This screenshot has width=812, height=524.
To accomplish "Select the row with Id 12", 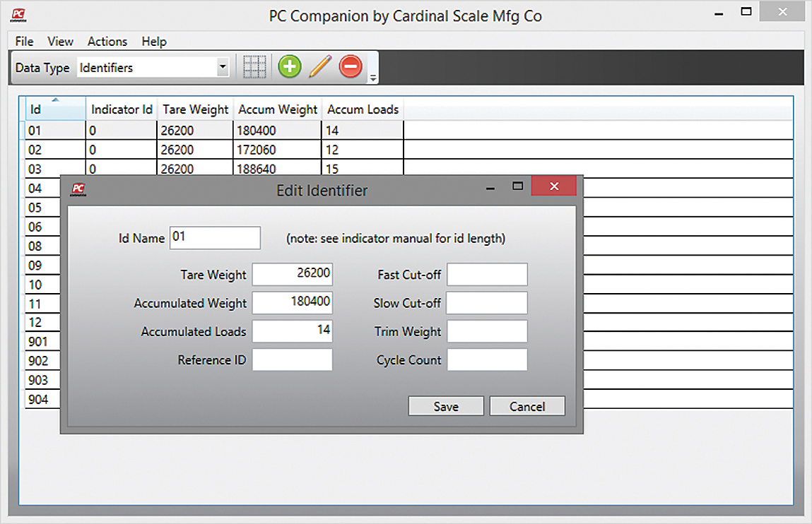I will coord(42,322).
